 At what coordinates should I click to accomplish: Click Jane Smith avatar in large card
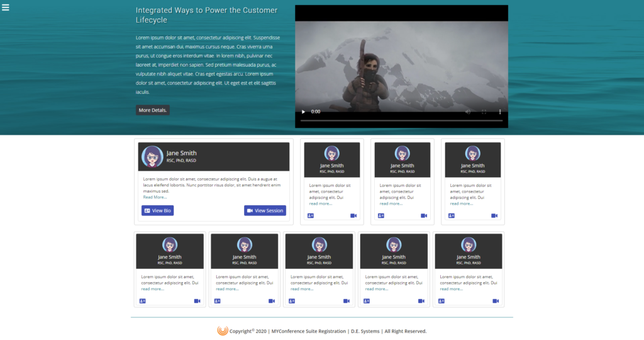[152, 156]
